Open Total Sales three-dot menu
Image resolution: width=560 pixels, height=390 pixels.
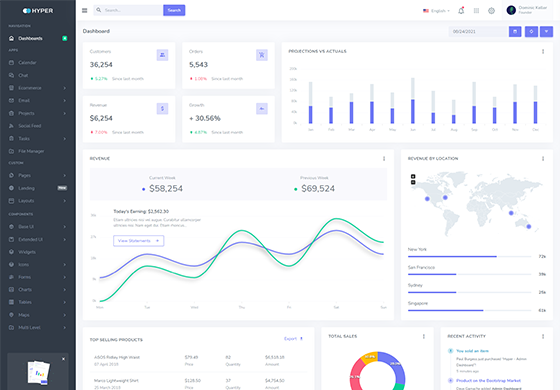[424, 336]
